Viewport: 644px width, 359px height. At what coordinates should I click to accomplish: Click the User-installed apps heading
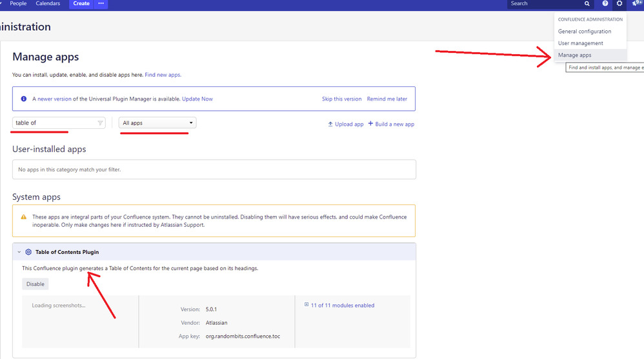[x=49, y=149]
